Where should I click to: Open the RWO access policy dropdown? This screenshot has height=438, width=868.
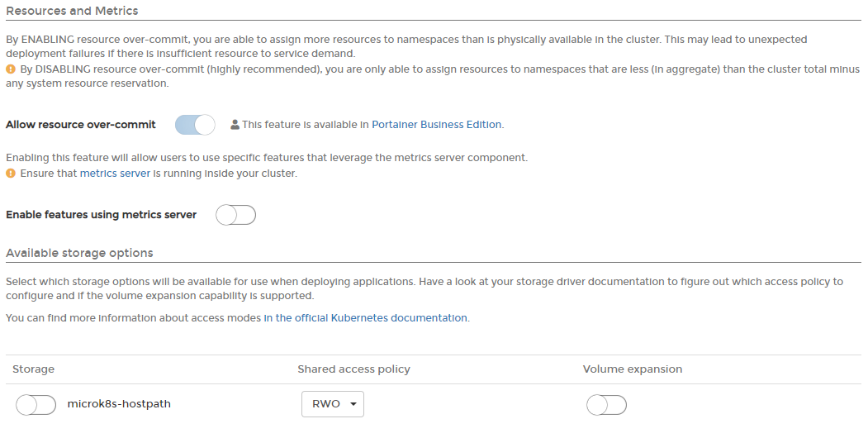[333, 404]
